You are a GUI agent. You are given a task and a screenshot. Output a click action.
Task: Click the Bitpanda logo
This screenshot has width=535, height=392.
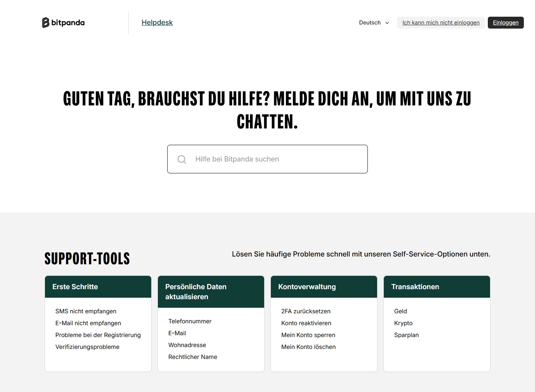point(64,23)
